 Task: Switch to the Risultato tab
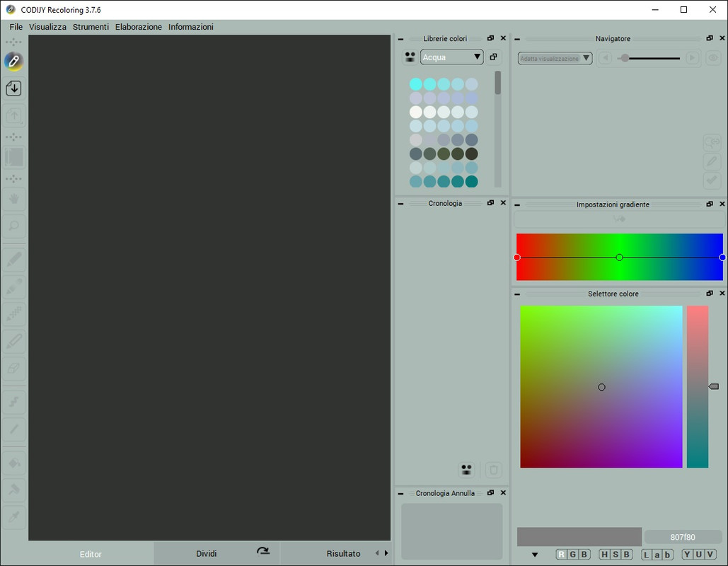(343, 553)
